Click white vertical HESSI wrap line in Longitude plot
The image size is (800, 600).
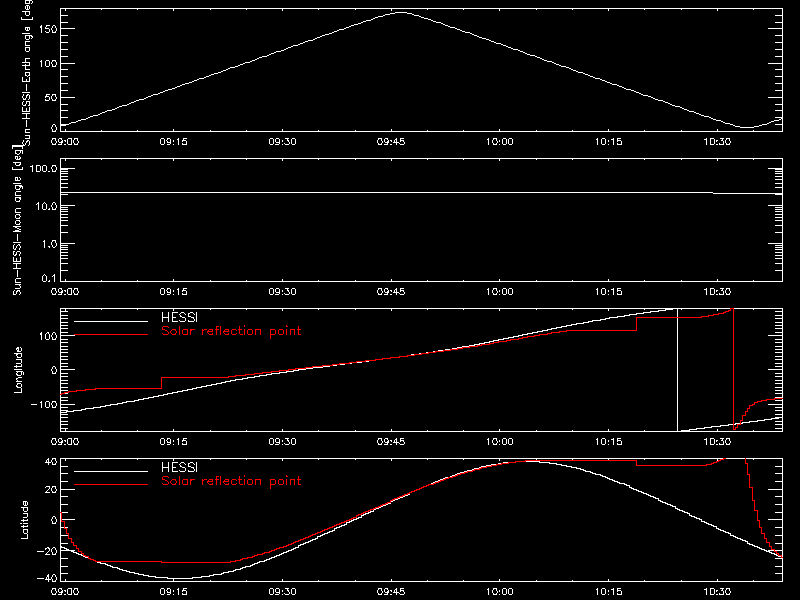tap(678, 370)
